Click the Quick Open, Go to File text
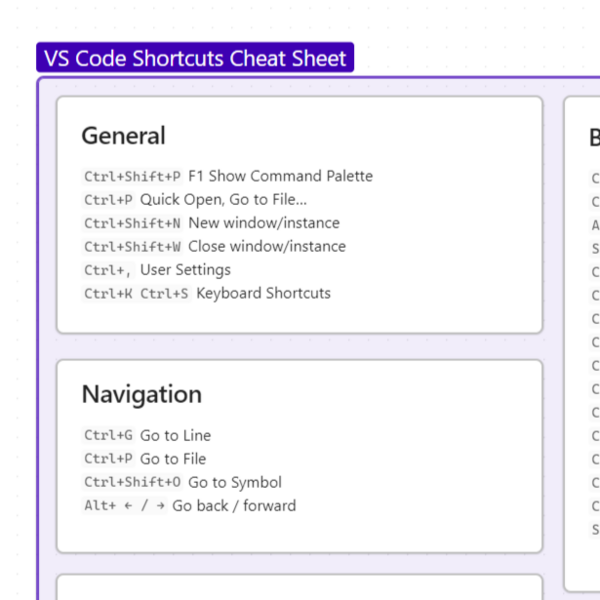 click(223, 200)
